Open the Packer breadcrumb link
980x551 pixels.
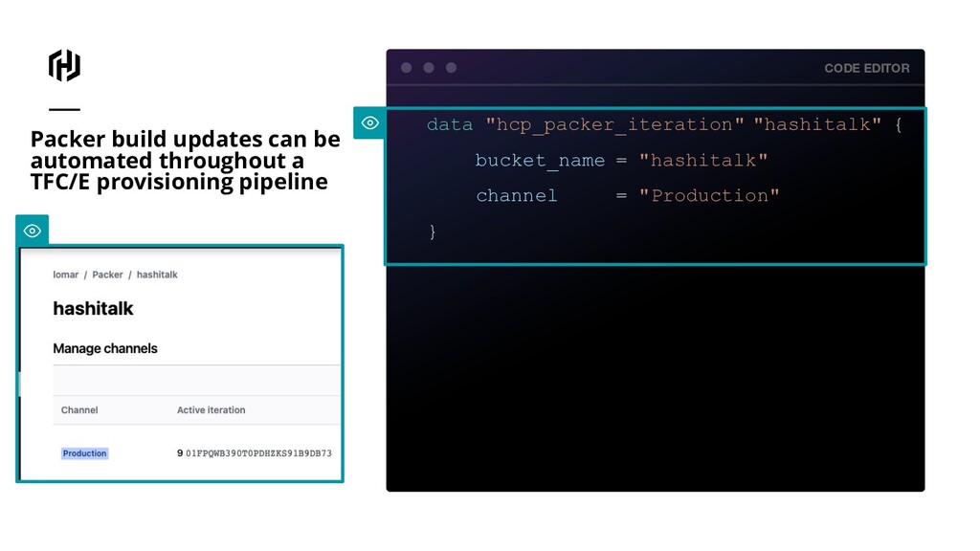click(x=107, y=275)
